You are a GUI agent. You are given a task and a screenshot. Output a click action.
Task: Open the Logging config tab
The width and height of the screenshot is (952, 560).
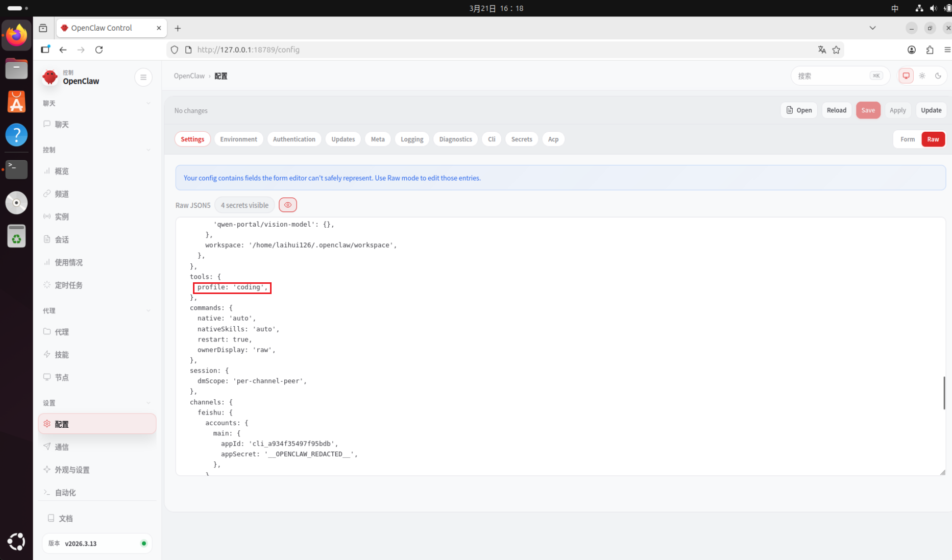[x=411, y=139]
